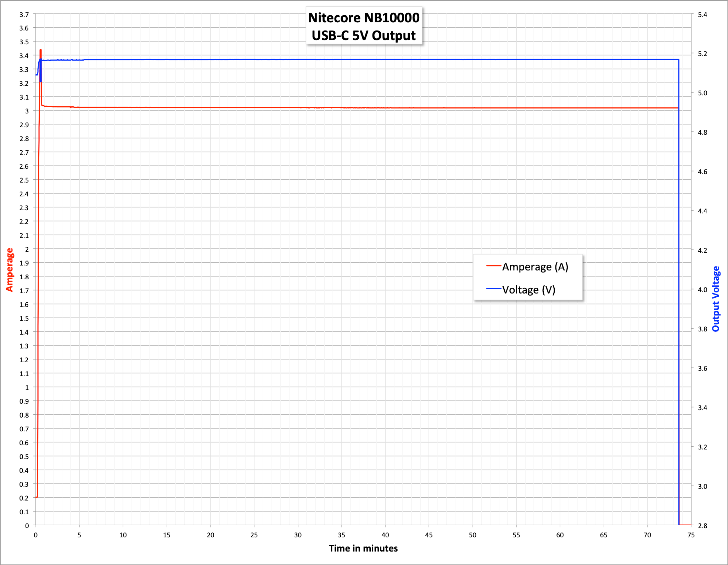Click the USB-C 5V Output subtitle text

[364, 35]
